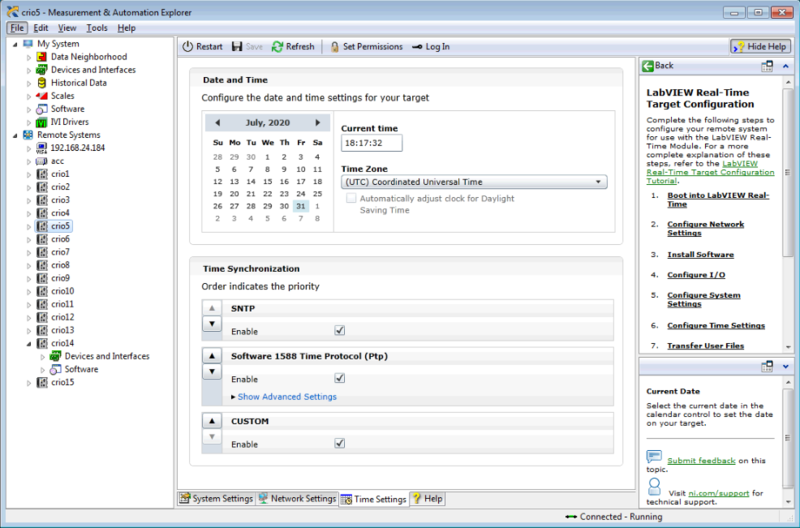Collapse the My System tree node

click(x=15, y=44)
